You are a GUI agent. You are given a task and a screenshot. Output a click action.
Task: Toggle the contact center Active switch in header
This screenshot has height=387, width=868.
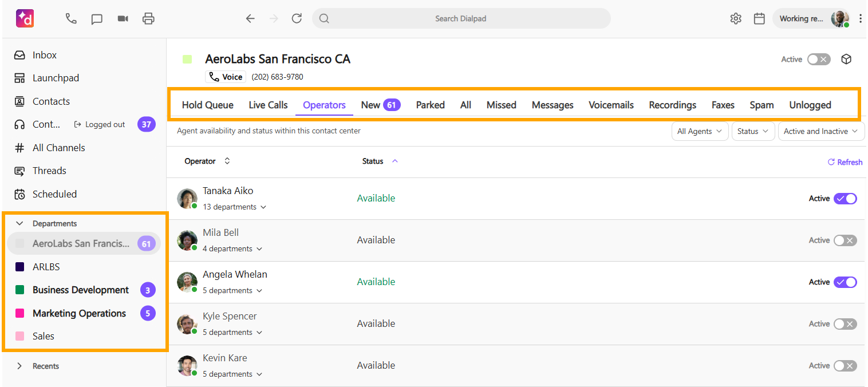point(819,59)
